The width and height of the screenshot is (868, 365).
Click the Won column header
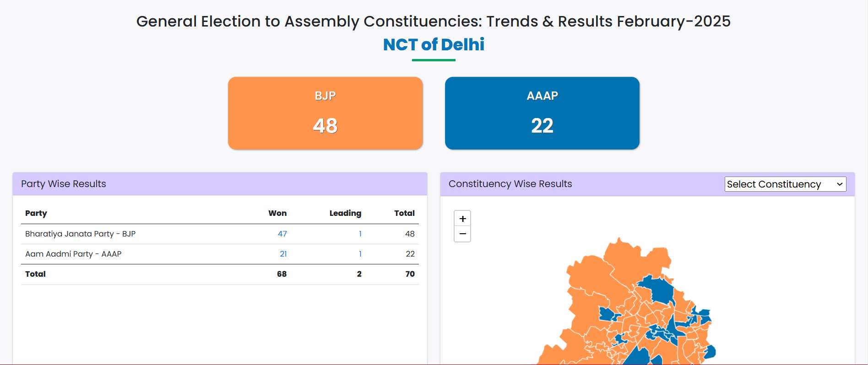pos(277,213)
